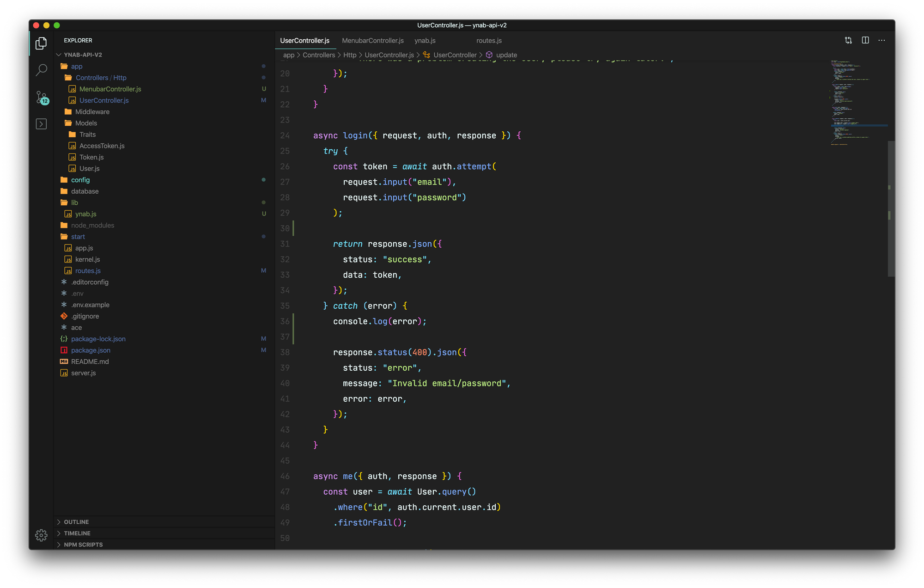Open the Manage gear icon
The width and height of the screenshot is (924, 588).
41,535
